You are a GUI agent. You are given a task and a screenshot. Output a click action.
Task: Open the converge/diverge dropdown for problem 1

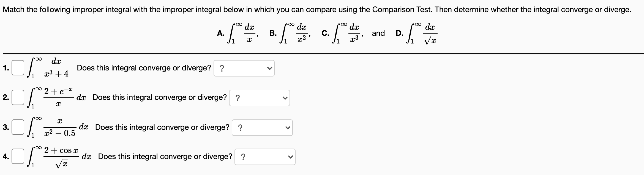(x=244, y=68)
